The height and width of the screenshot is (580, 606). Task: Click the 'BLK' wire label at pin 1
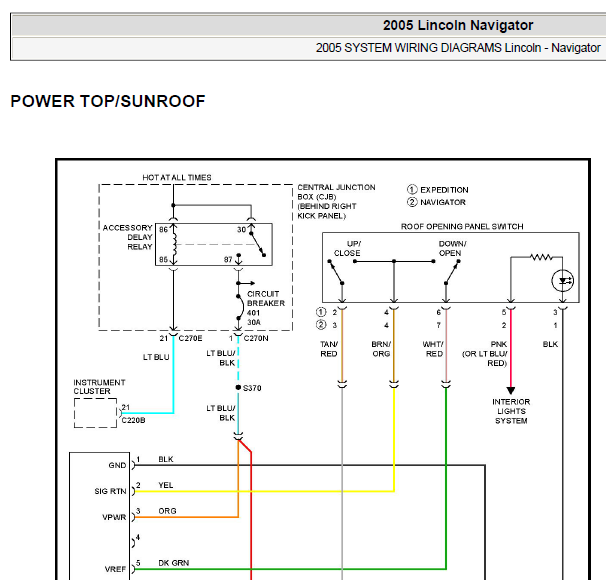tap(166, 459)
